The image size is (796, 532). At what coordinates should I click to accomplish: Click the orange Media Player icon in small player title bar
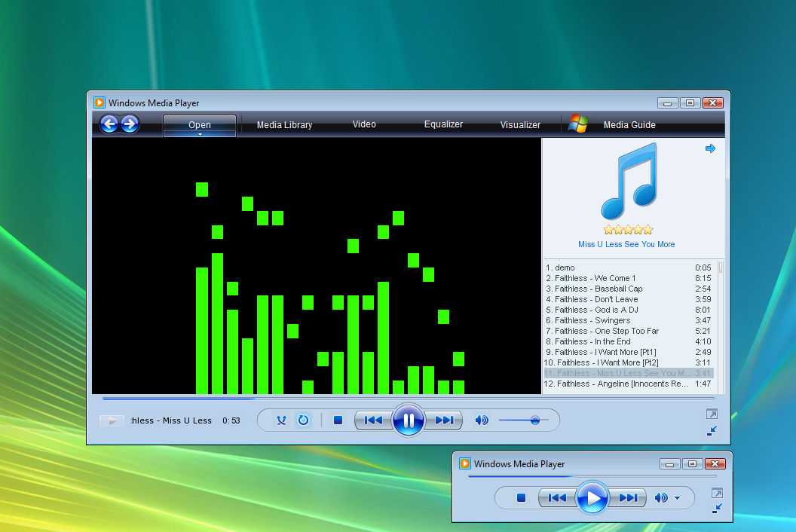pyautogui.click(x=464, y=463)
